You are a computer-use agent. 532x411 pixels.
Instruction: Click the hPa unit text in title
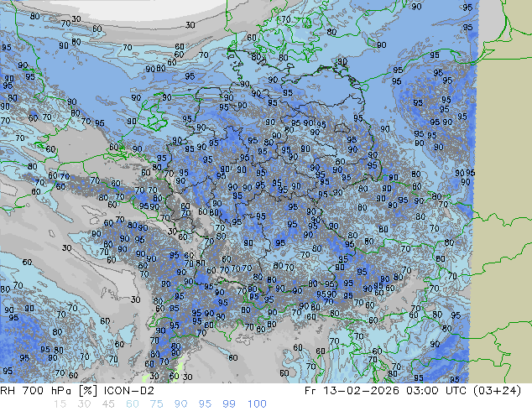(x=65, y=391)
